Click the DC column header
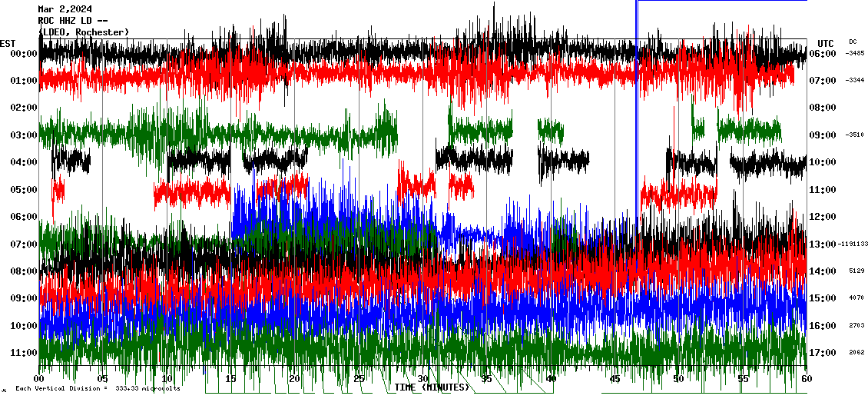The height and width of the screenshot is (399, 868). tap(853, 42)
